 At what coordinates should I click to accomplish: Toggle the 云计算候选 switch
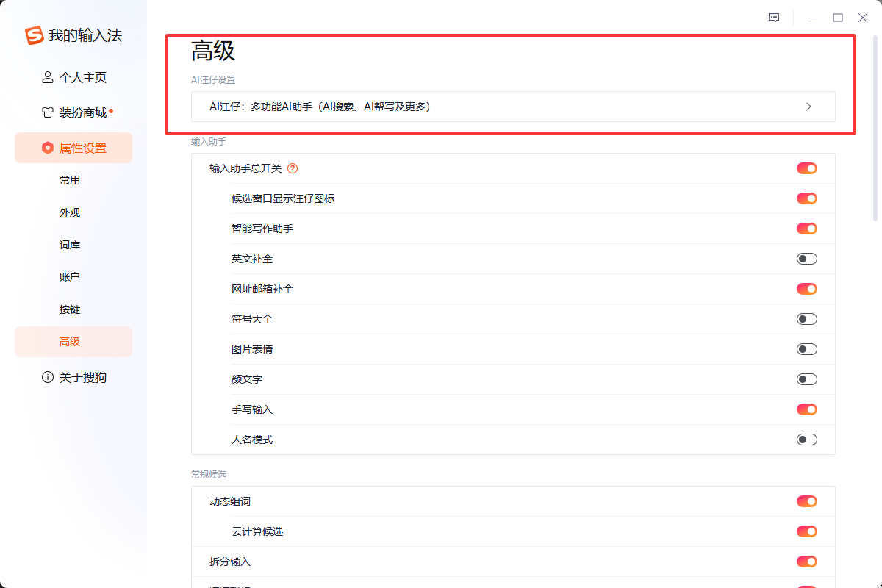click(x=806, y=531)
